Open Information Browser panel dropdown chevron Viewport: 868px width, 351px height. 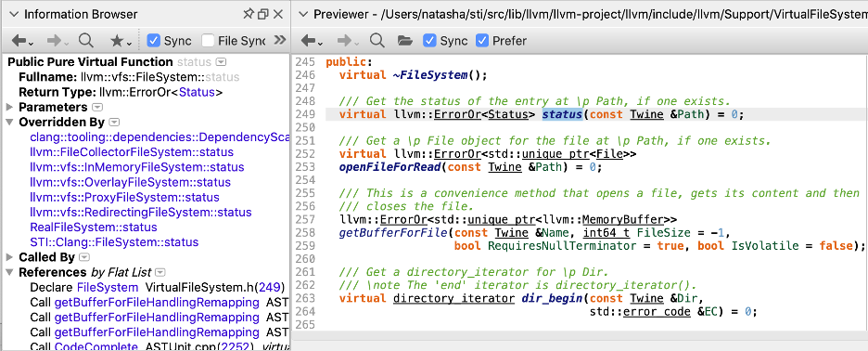coord(14,15)
